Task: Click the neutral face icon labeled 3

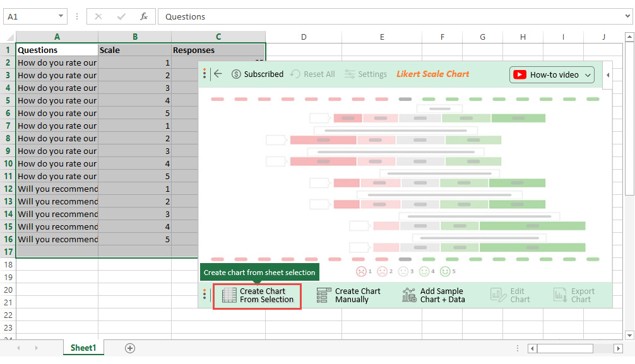Action: point(403,271)
